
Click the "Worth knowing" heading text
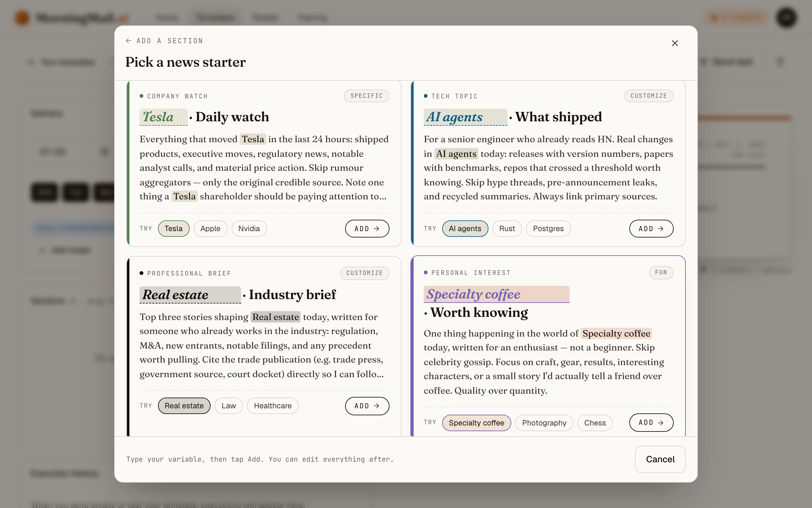pyautogui.click(x=479, y=312)
